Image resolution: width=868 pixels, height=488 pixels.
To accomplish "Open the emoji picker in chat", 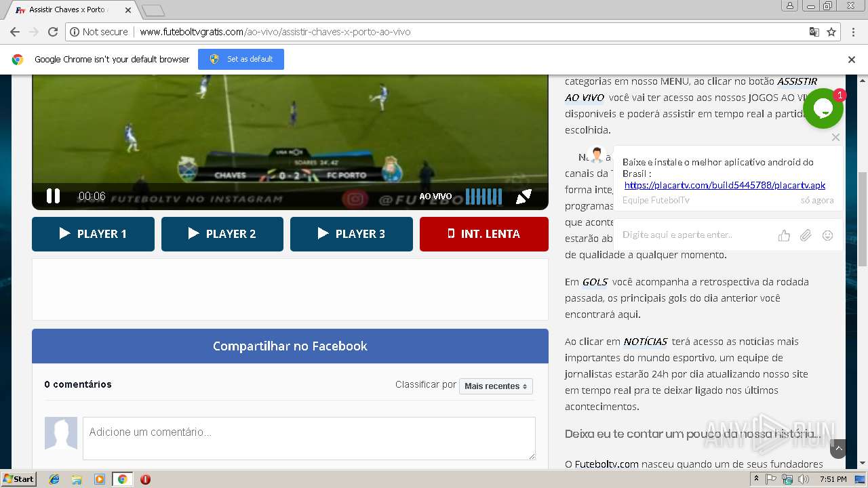I will click(827, 235).
